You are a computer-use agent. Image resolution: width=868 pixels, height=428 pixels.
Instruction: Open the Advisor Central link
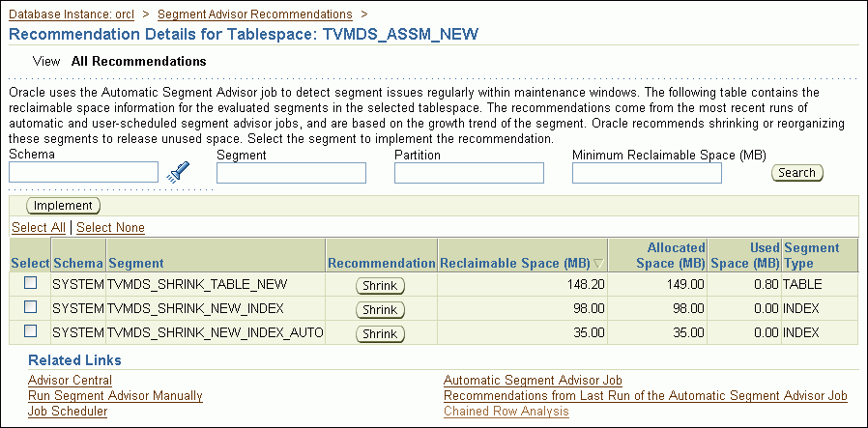click(70, 381)
